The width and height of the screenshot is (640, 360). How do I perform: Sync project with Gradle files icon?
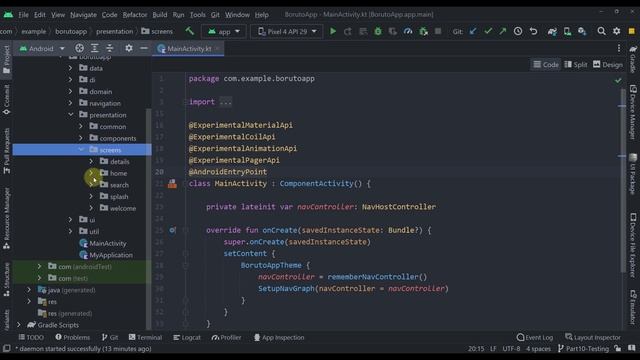click(x=552, y=31)
